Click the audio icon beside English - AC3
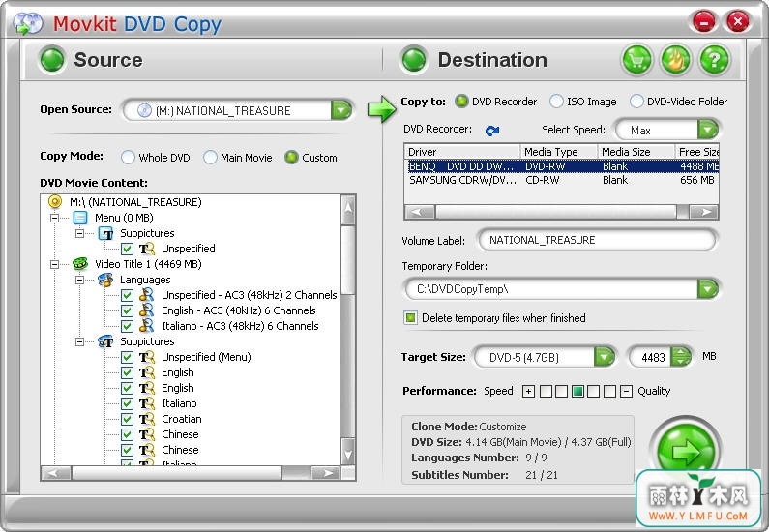This screenshot has width=769, height=532. tap(146, 310)
